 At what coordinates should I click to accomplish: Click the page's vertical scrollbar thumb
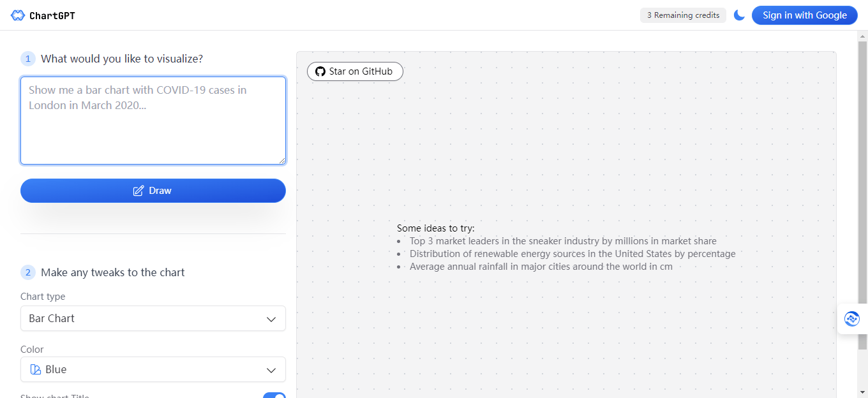point(862,191)
